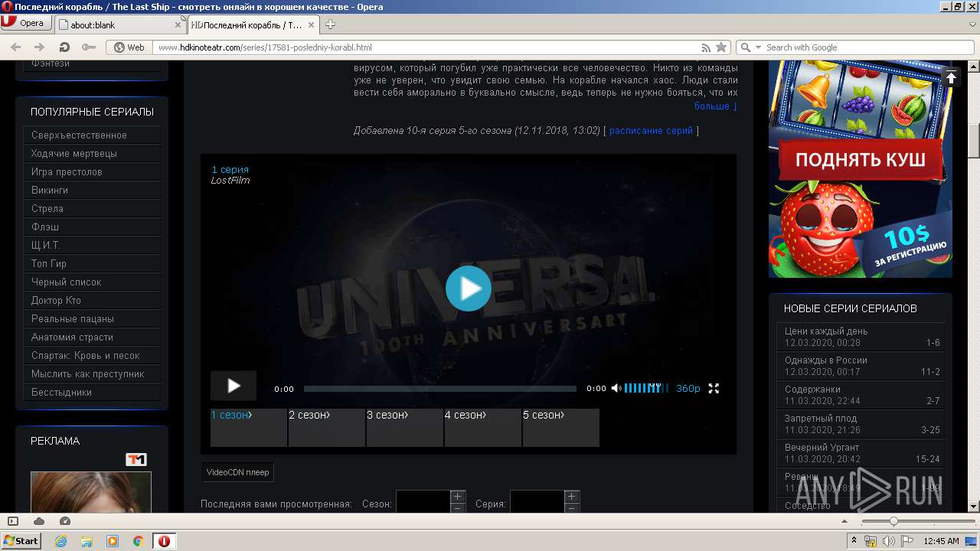Screen dimensions: 980x551
Task: Open Бесстыдники from popular series
Action: pyautogui.click(x=93, y=393)
